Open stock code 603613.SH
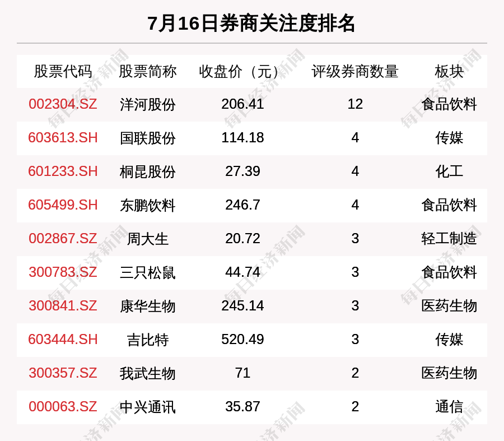 click(x=63, y=138)
